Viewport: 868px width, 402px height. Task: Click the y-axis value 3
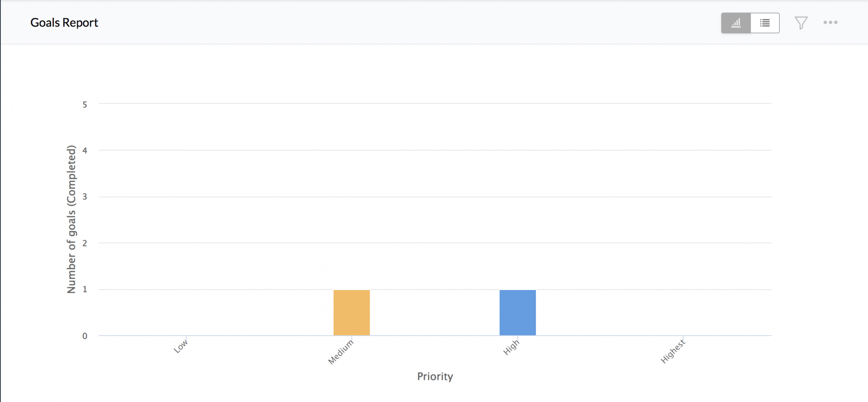pyautogui.click(x=85, y=197)
